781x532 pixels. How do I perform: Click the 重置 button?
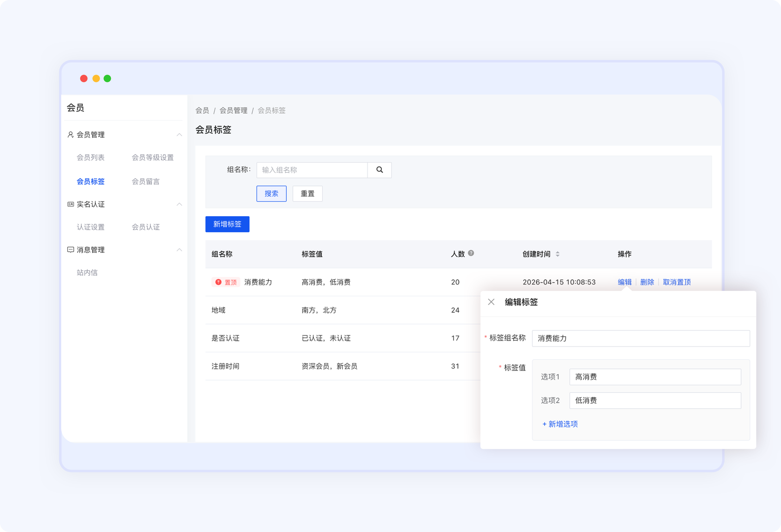pos(307,193)
